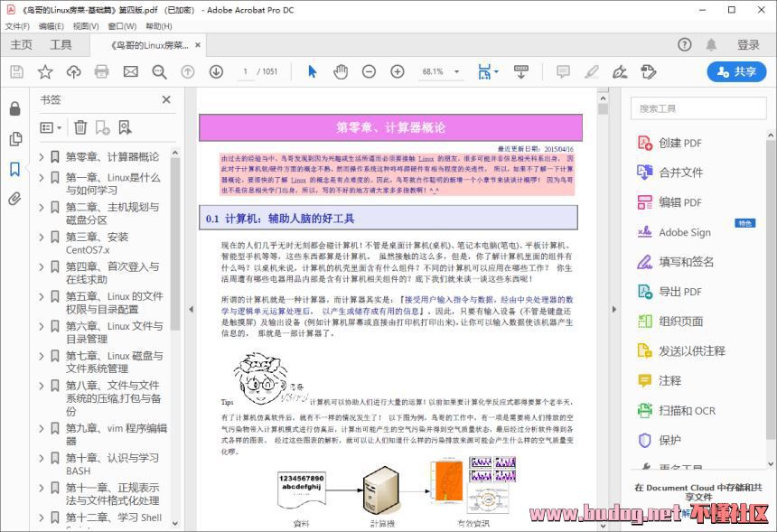The image size is (777, 532).
Task: Open the 视图(V) menu
Action: pyautogui.click(x=86, y=26)
